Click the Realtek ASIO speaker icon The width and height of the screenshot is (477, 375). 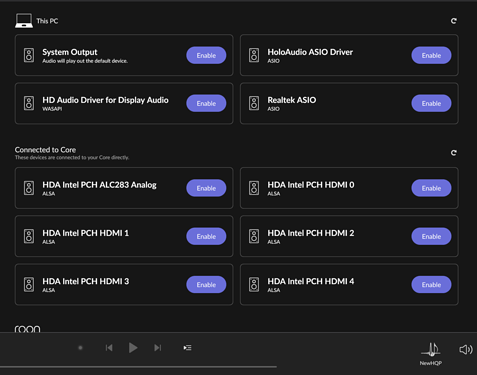254,103
